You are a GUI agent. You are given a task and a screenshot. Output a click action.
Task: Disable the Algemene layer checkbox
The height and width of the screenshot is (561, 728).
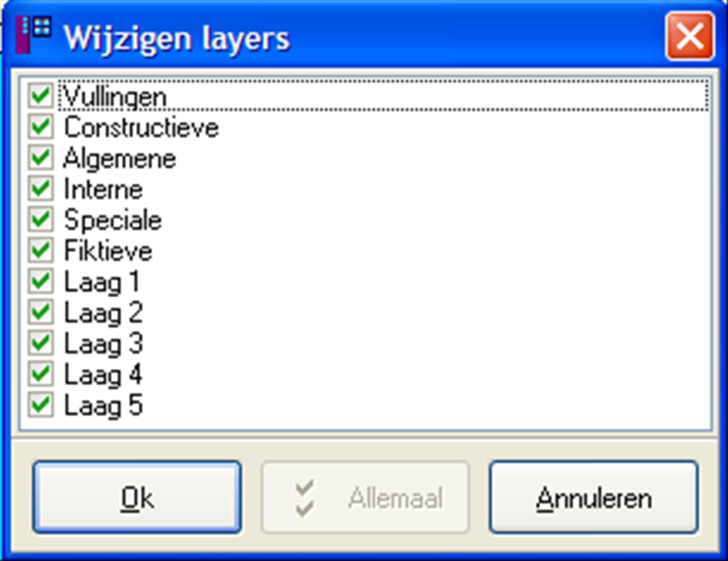click(x=40, y=157)
